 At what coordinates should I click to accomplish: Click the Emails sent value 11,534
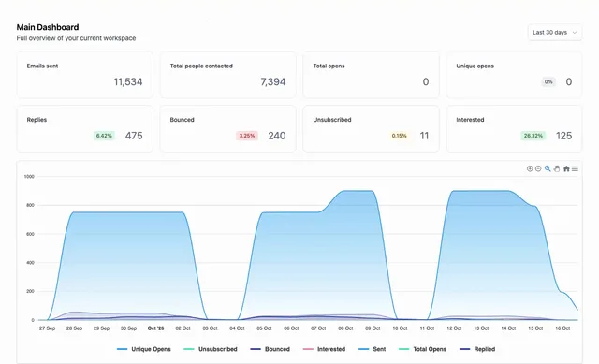point(128,81)
